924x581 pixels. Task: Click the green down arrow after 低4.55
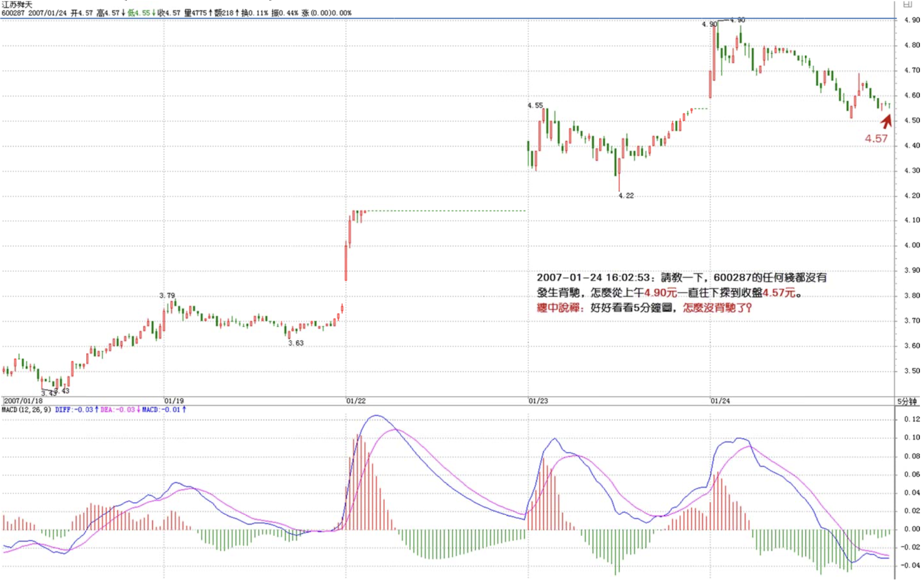coord(153,13)
